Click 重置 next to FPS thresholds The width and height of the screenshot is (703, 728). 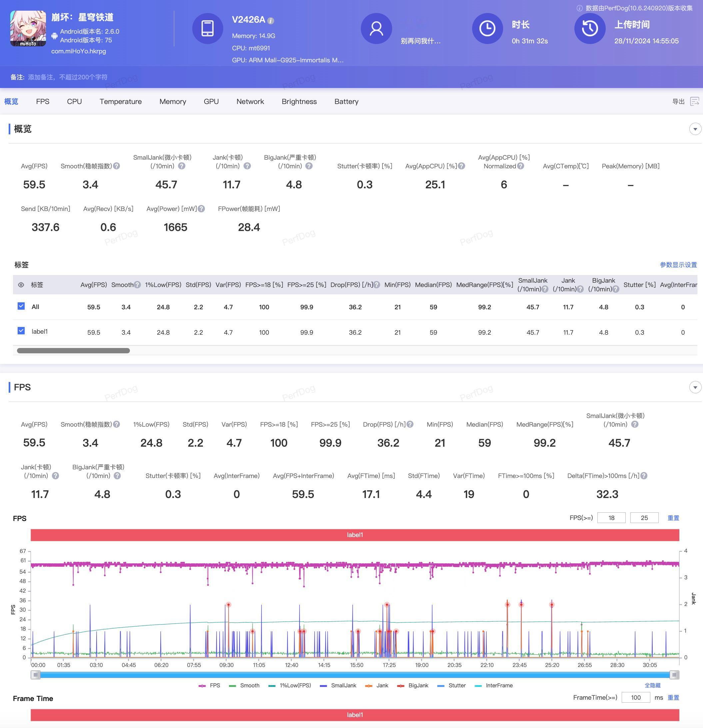point(673,518)
